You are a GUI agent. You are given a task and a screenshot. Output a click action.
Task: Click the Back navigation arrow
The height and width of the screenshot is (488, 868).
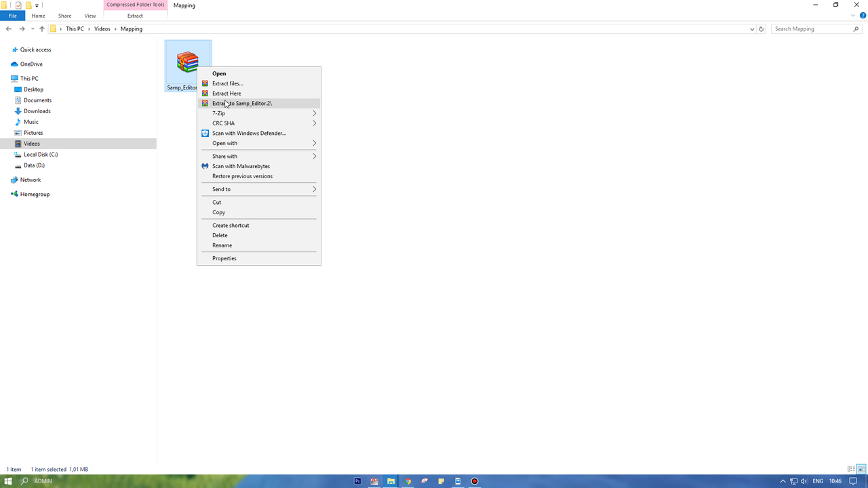pyautogui.click(x=9, y=29)
